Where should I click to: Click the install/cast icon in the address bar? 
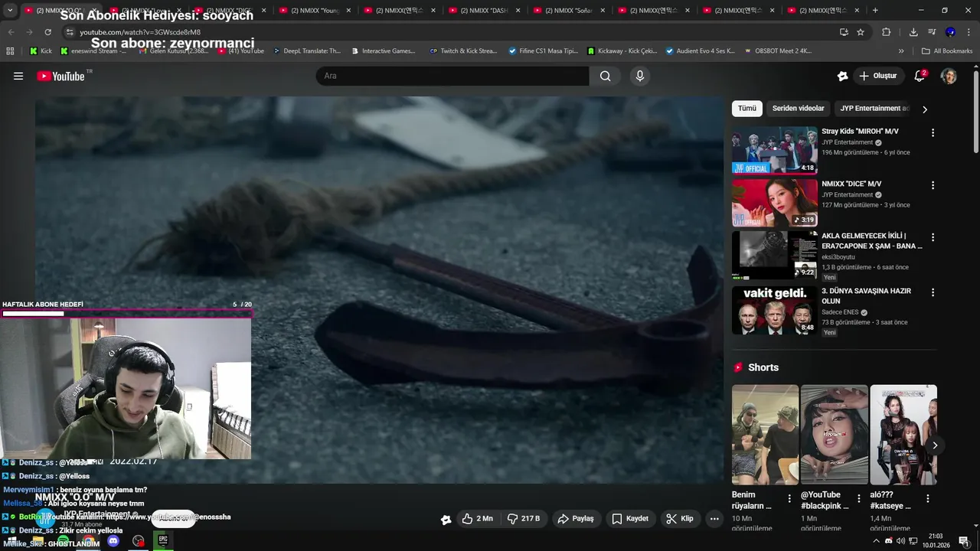coord(844,32)
